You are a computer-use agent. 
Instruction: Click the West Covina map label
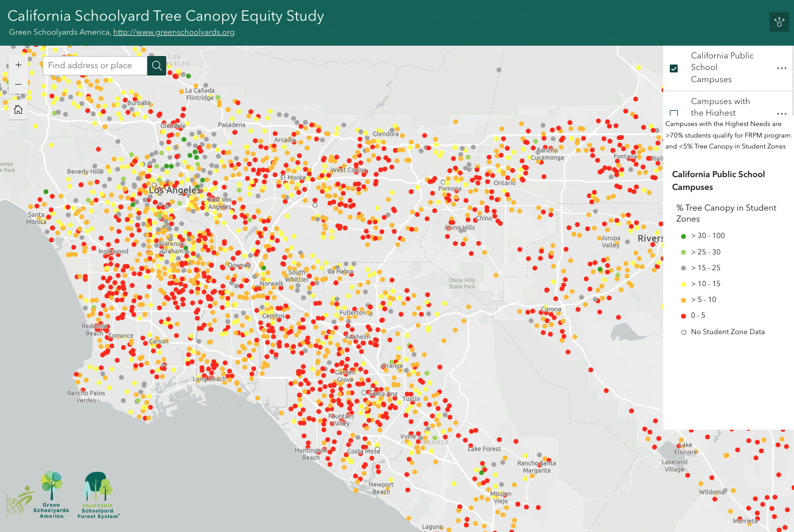pyautogui.click(x=350, y=170)
